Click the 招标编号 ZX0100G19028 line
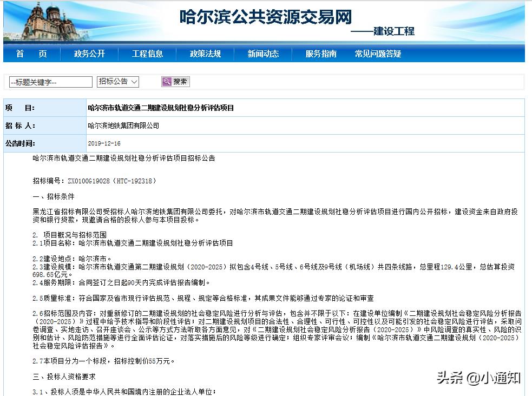532x396 pixels. tap(94, 181)
